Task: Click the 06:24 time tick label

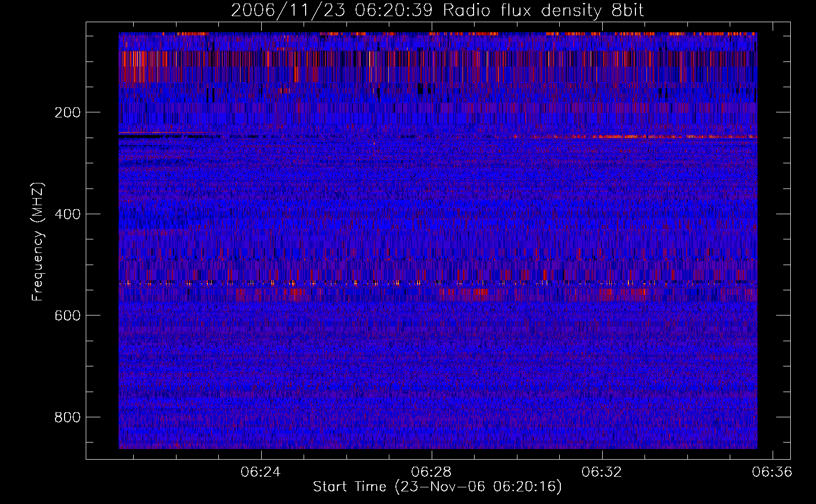Action: click(x=261, y=472)
